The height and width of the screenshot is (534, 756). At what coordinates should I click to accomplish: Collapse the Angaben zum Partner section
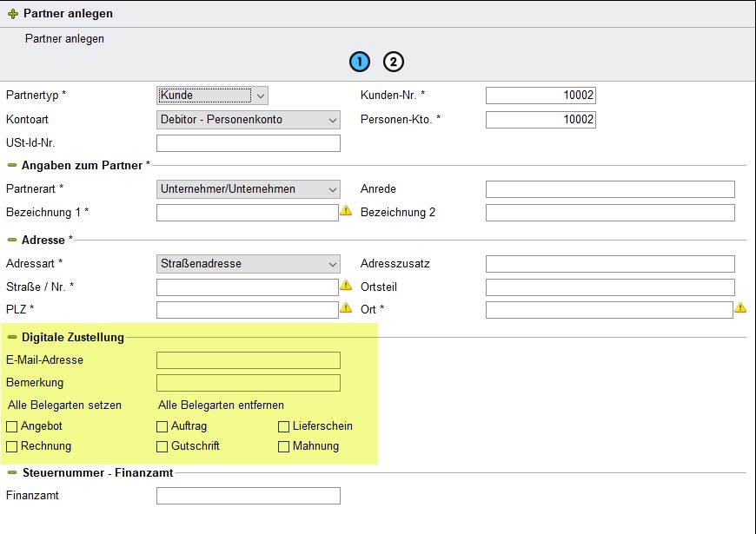pyautogui.click(x=12, y=165)
